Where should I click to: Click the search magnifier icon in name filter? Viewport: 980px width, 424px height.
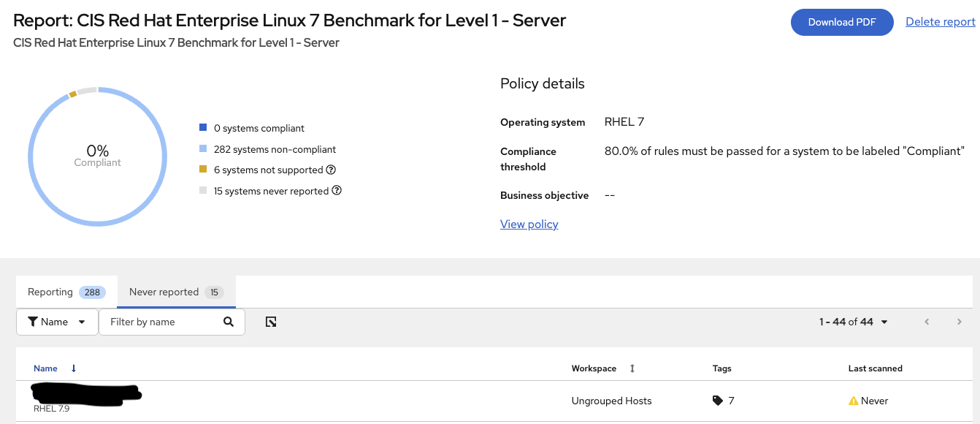pos(229,322)
